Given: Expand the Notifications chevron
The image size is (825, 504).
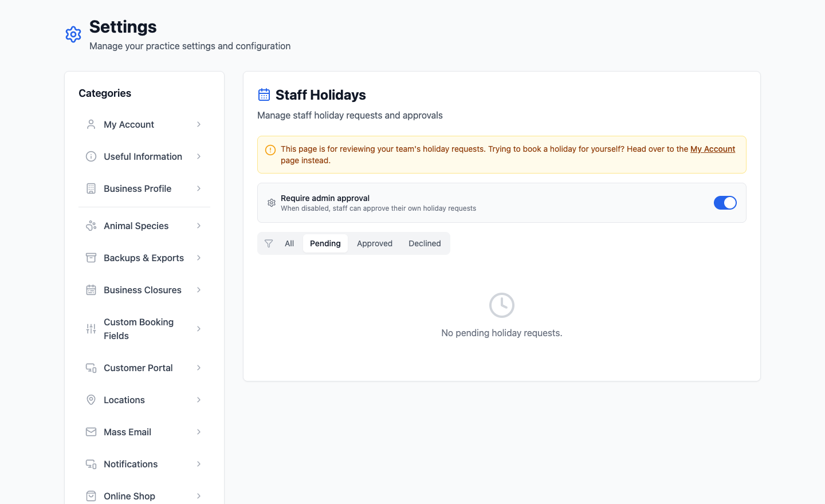Looking at the screenshot, I should (199, 464).
